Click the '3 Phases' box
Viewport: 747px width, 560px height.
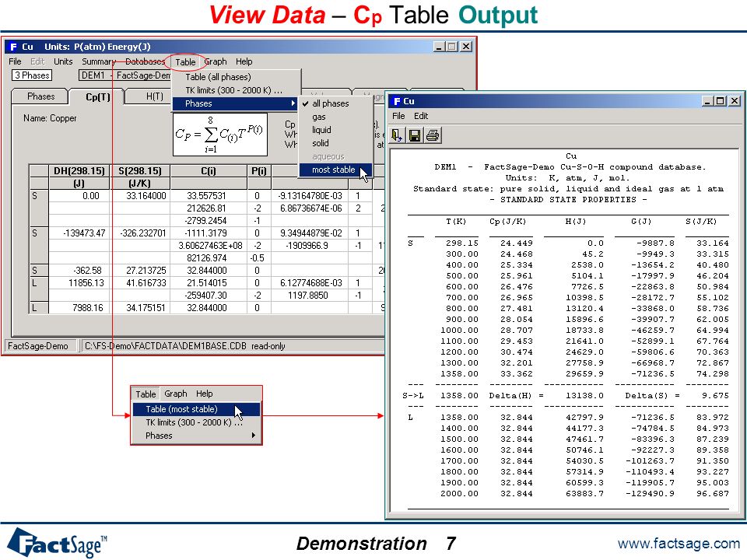[32, 75]
